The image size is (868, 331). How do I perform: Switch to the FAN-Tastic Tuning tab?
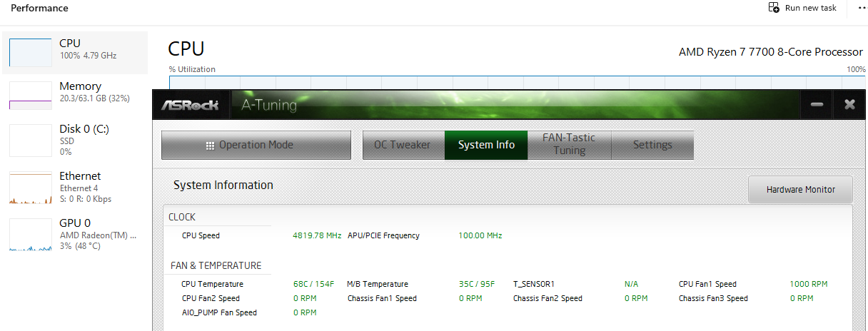click(569, 145)
